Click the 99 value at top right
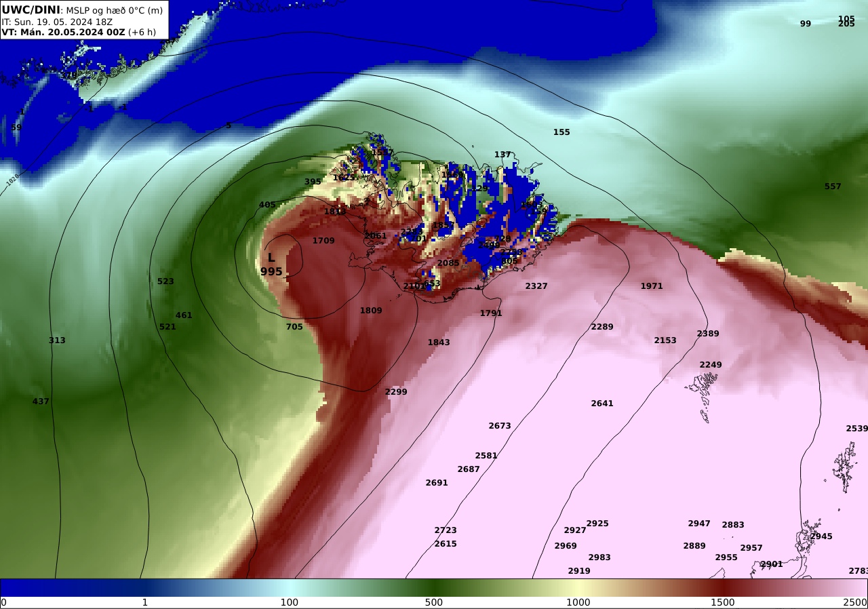This screenshot has height=609, width=868. [x=806, y=24]
